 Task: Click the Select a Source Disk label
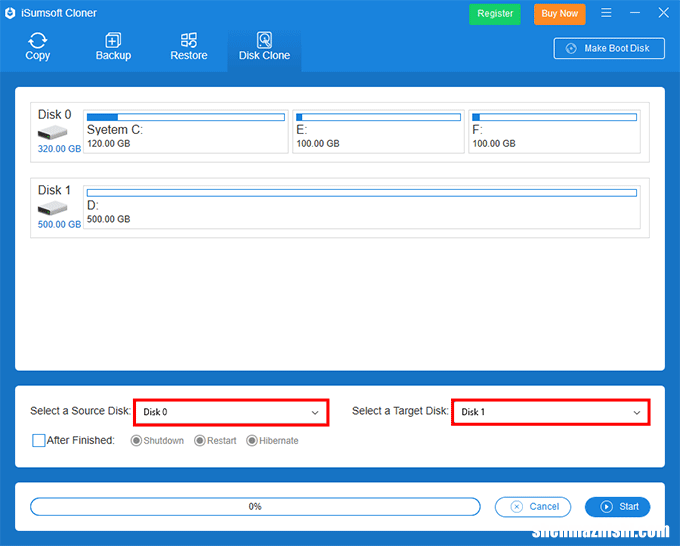[x=80, y=411]
